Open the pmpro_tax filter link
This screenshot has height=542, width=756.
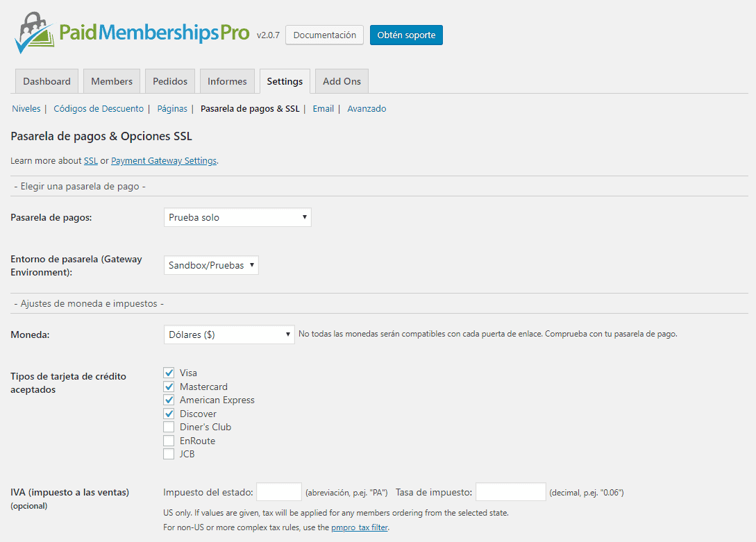pos(359,527)
